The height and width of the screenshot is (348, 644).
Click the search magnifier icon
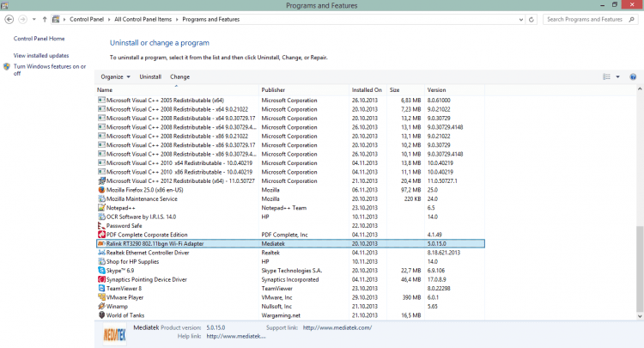point(632,19)
